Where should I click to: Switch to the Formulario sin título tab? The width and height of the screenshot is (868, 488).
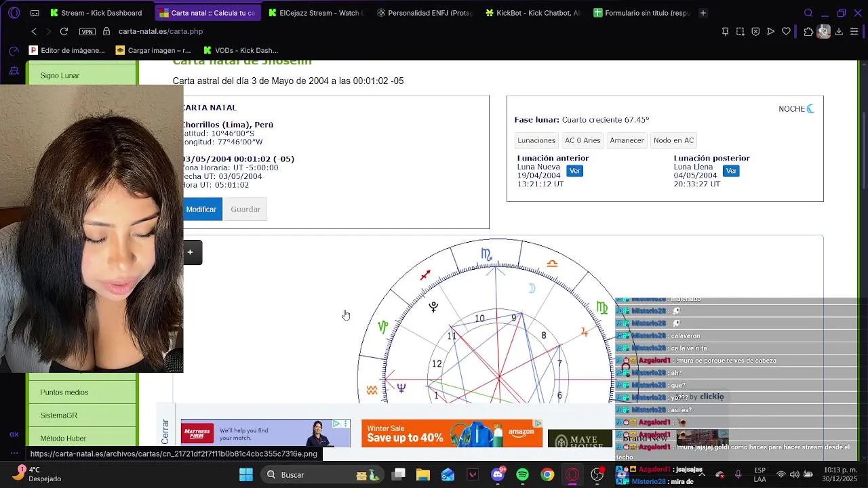point(642,13)
